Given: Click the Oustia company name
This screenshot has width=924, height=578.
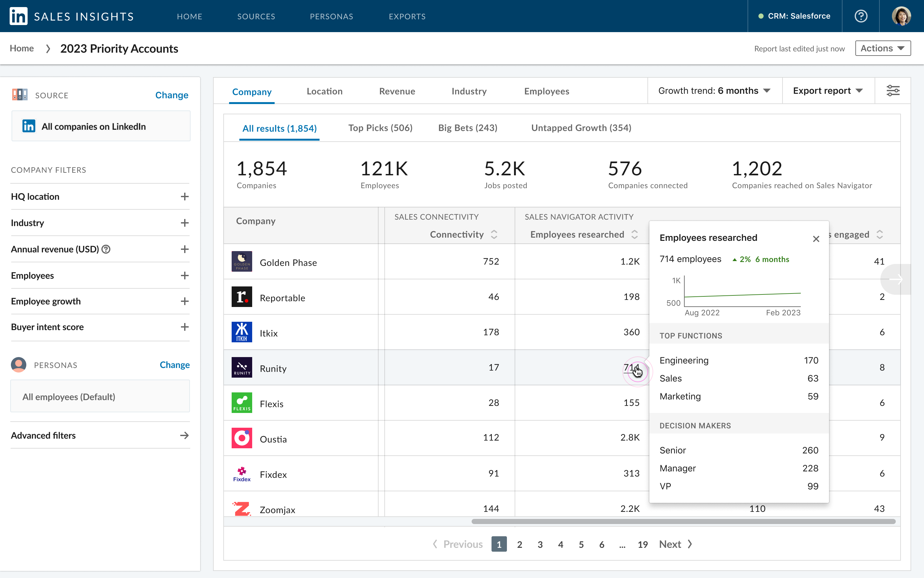Looking at the screenshot, I should [x=273, y=439].
